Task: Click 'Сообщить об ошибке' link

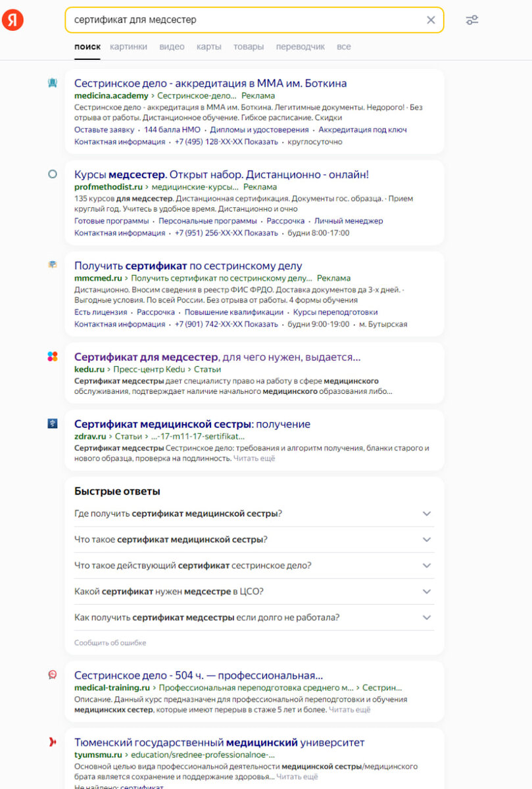Action: [x=110, y=642]
